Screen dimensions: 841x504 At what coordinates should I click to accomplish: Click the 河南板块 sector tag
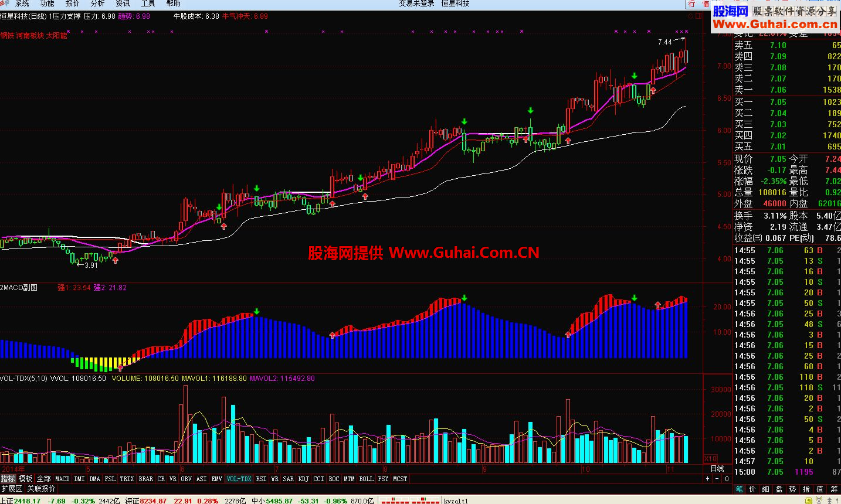pos(30,36)
